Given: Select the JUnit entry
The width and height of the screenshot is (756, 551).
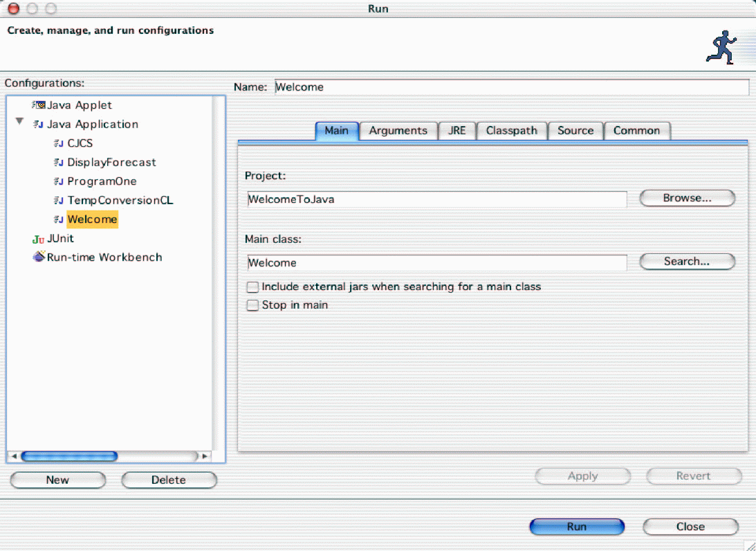Looking at the screenshot, I should [60, 238].
